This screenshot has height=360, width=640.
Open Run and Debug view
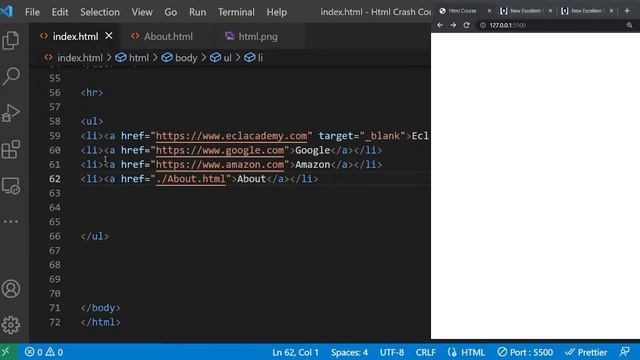click(11, 113)
